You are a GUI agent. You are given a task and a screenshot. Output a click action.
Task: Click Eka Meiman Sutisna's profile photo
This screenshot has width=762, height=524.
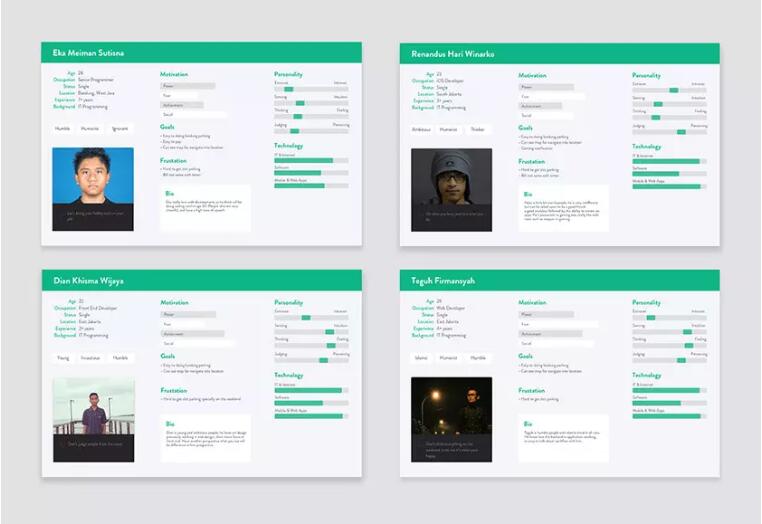(x=92, y=189)
